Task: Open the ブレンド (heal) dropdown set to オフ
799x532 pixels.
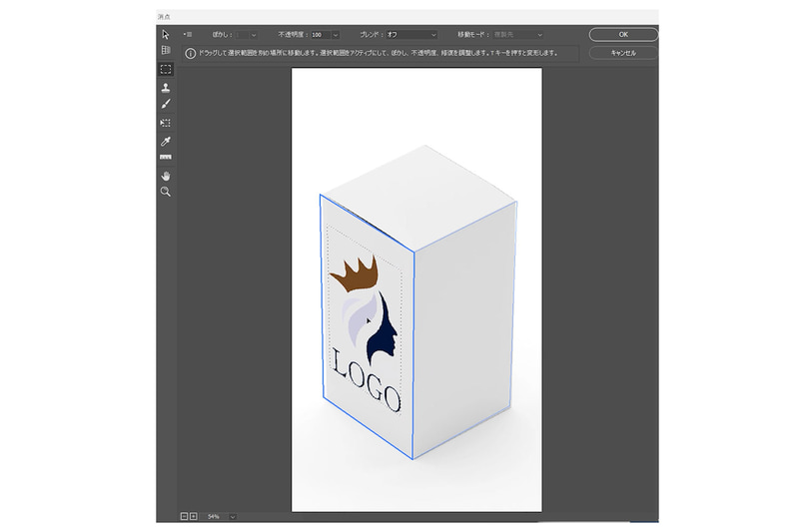Action: tap(411, 35)
